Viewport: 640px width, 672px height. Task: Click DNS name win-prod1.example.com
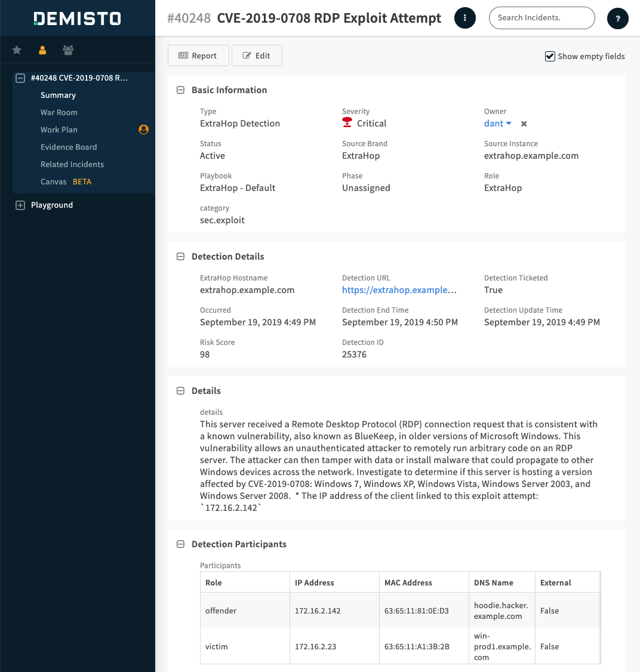point(503,647)
